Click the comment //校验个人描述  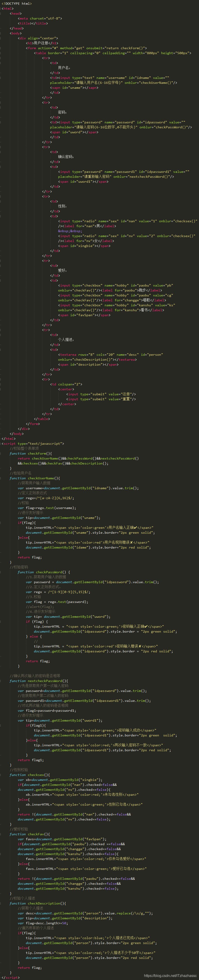[22, 899]
